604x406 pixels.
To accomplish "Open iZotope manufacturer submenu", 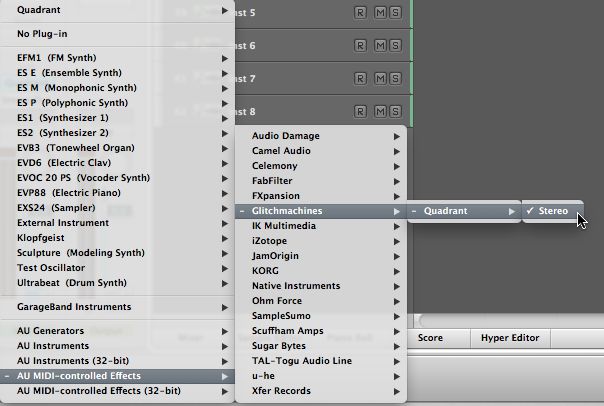I will coord(321,241).
